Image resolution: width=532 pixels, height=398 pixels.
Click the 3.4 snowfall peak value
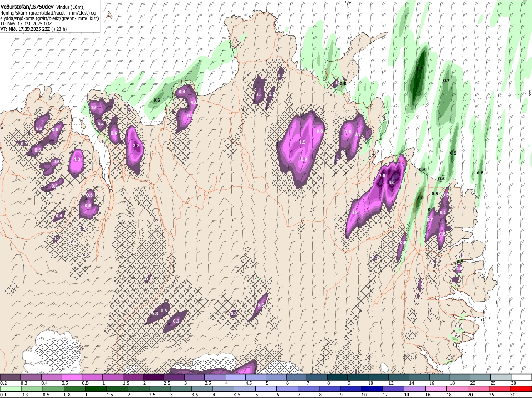point(392,182)
